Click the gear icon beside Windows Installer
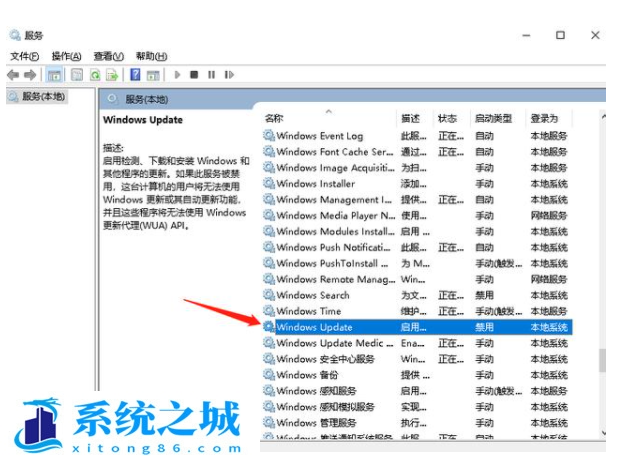 point(269,183)
